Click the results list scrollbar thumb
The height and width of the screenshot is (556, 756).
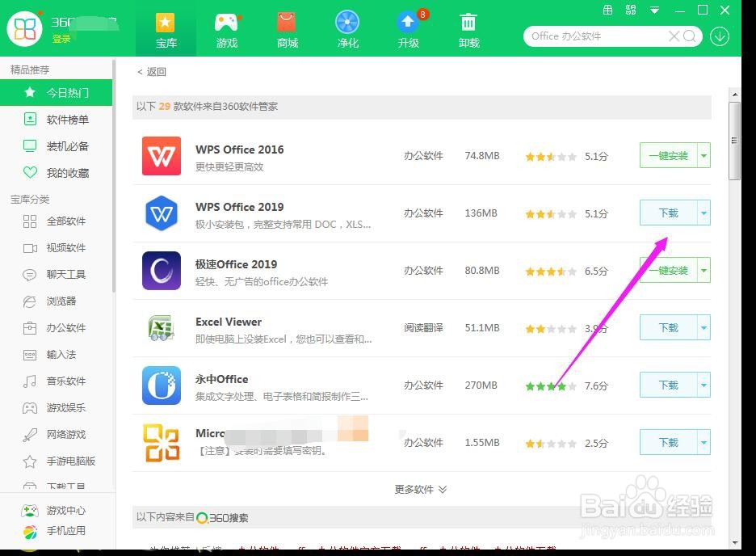(734, 141)
